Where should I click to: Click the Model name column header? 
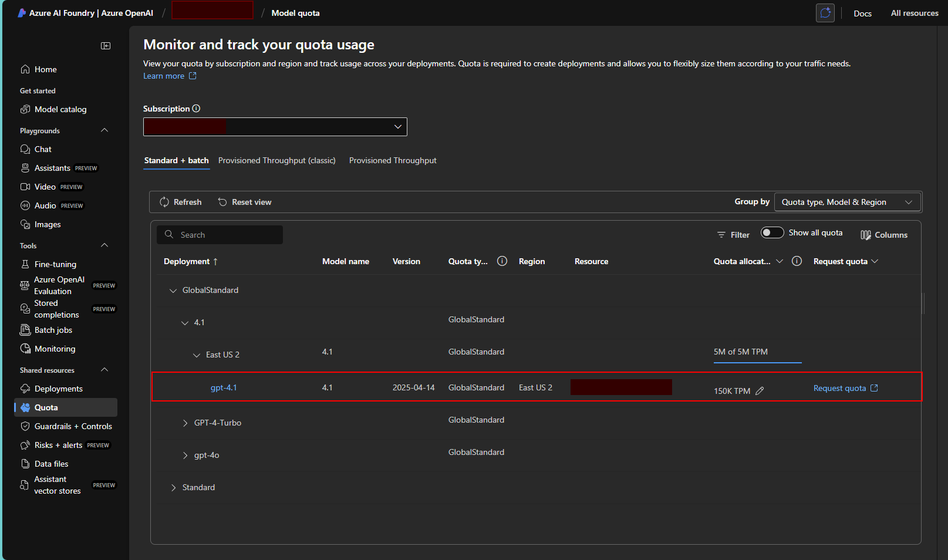pos(346,261)
